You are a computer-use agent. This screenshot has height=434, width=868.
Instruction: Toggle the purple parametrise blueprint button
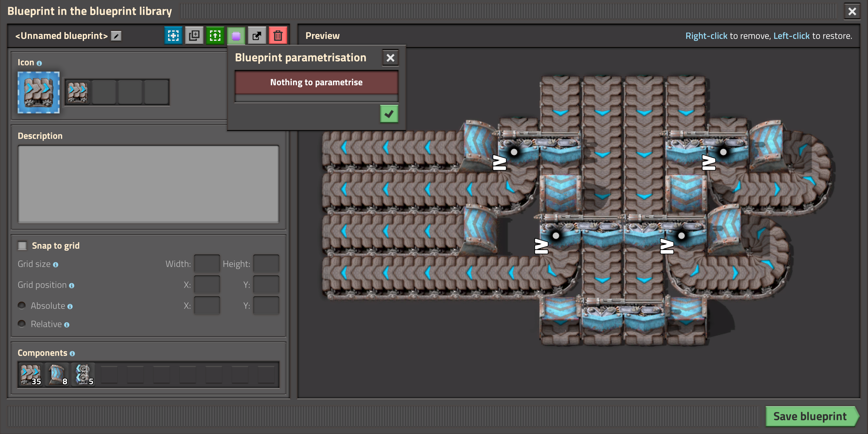[236, 36]
